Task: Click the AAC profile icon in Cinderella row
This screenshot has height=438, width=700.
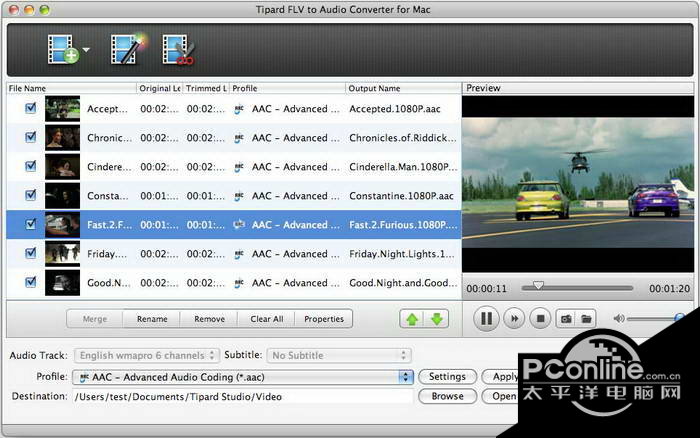Action: pyautogui.click(x=239, y=167)
